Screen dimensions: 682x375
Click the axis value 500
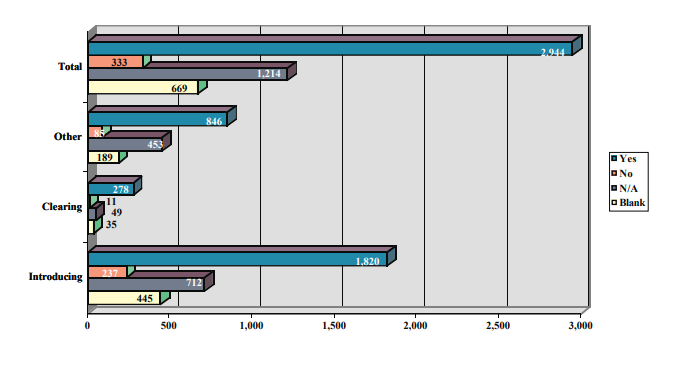coord(169,325)
